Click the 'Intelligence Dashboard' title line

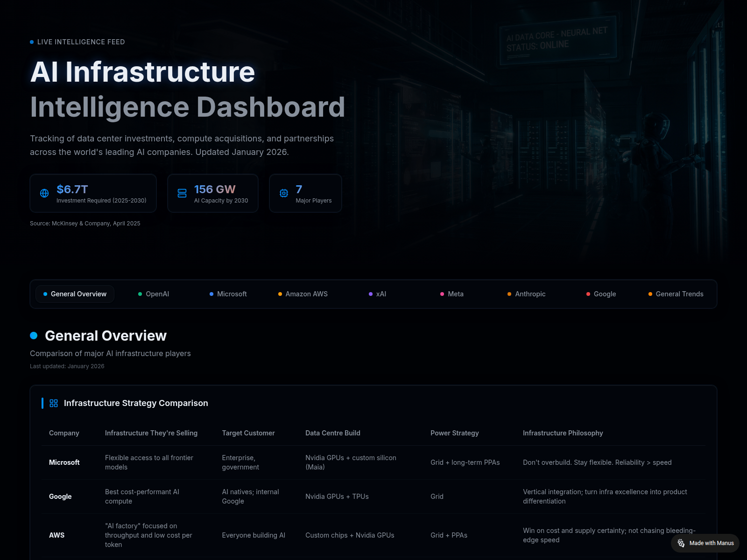[x=188, y=107]
